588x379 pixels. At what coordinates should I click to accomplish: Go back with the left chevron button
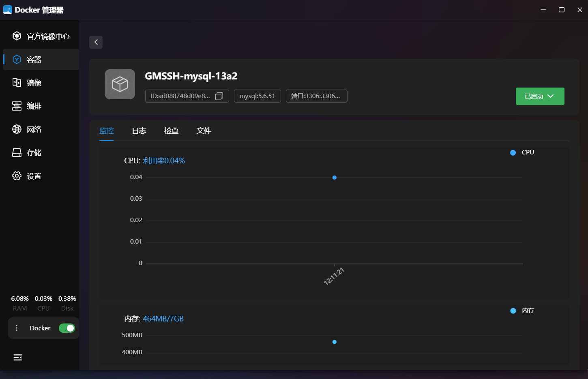coord(96,42)
